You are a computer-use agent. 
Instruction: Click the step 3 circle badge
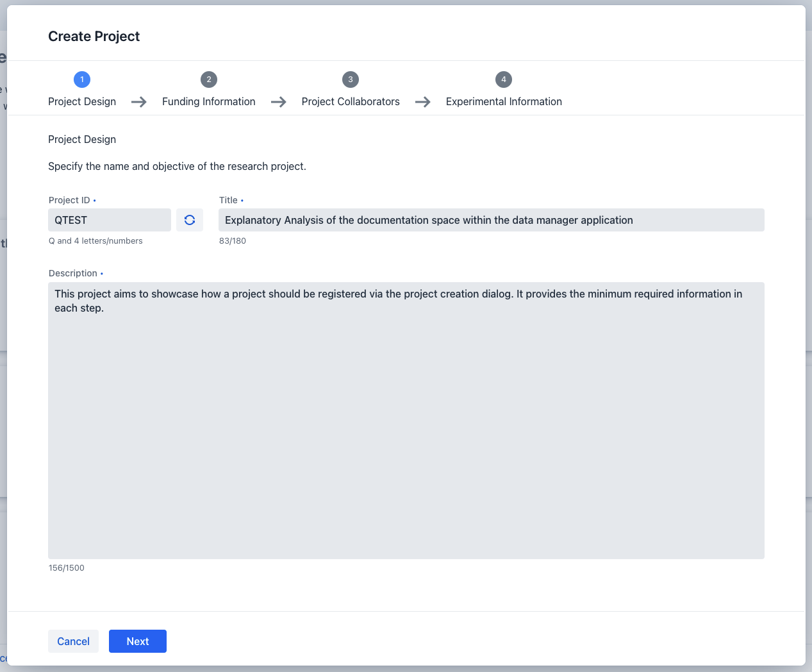[351, 80]
